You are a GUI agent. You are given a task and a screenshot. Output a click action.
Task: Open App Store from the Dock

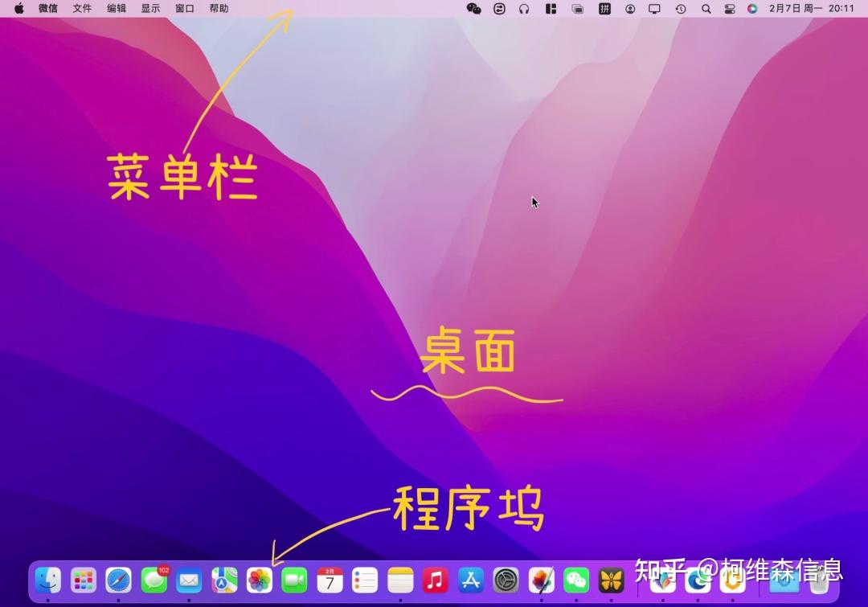pos(470,580)
